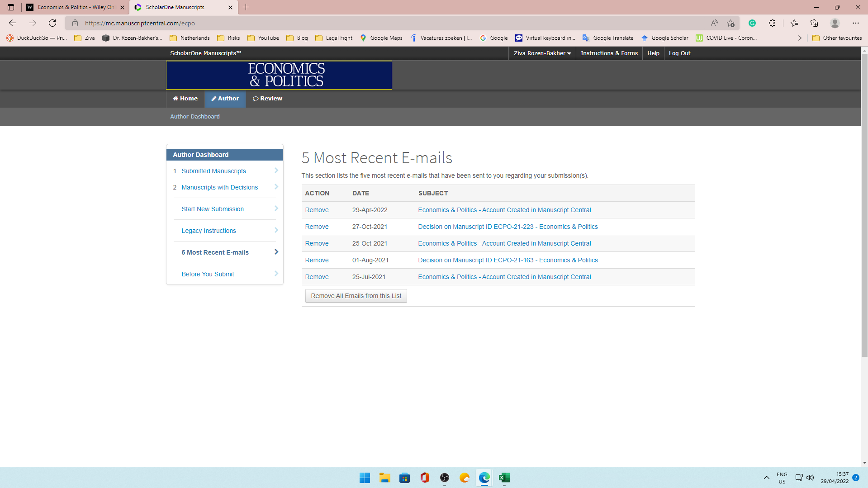The width and height of the screenshot is (868, 488).
Task: Remove the 27-Oct-2021 email
Action: pos(317,227)
